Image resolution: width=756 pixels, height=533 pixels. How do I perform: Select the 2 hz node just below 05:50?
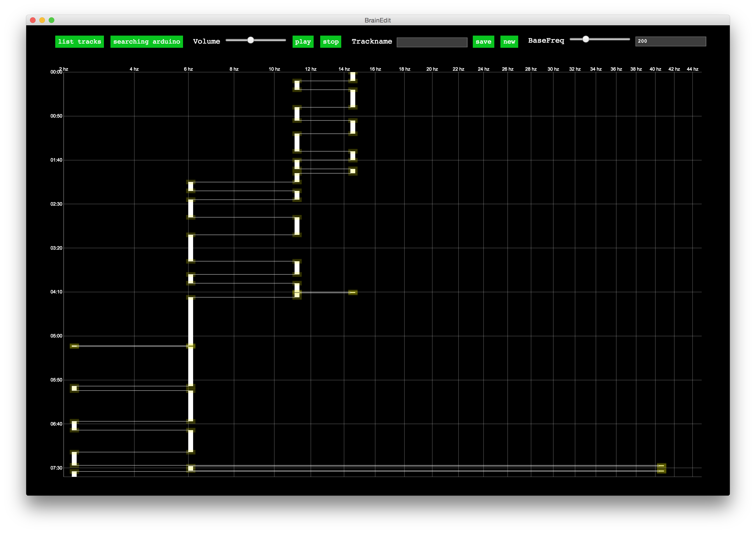pos(74,388)
